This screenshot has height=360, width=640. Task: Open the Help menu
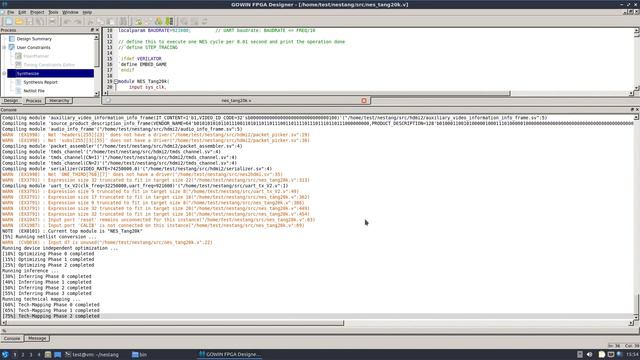(87, 12)
